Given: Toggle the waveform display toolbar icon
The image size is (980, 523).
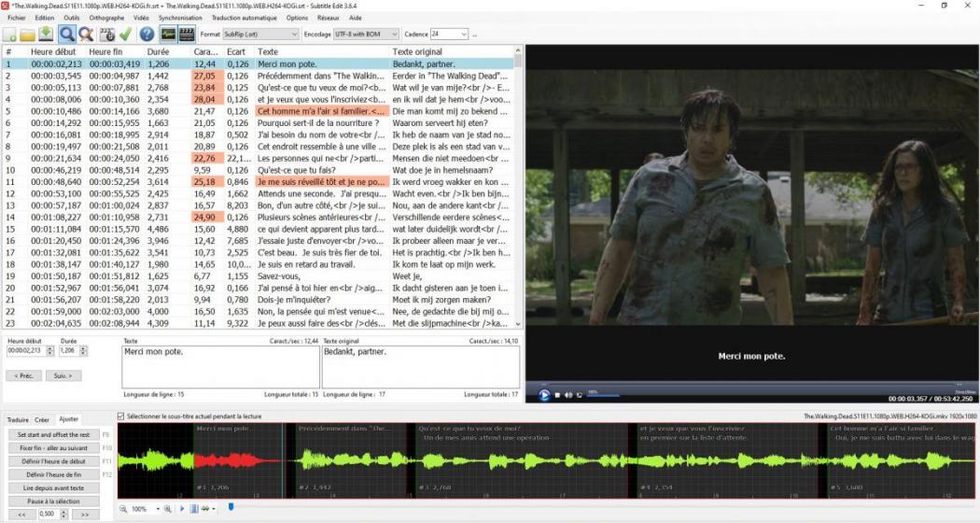Looking at the screenshot, I should coord(169,35).
